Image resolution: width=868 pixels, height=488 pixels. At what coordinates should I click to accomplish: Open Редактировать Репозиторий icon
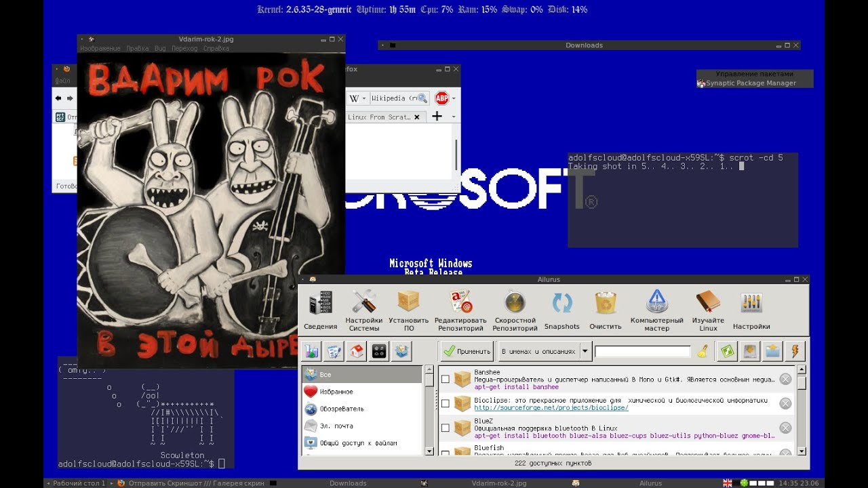pyautogui.click(x=460, y=310)
